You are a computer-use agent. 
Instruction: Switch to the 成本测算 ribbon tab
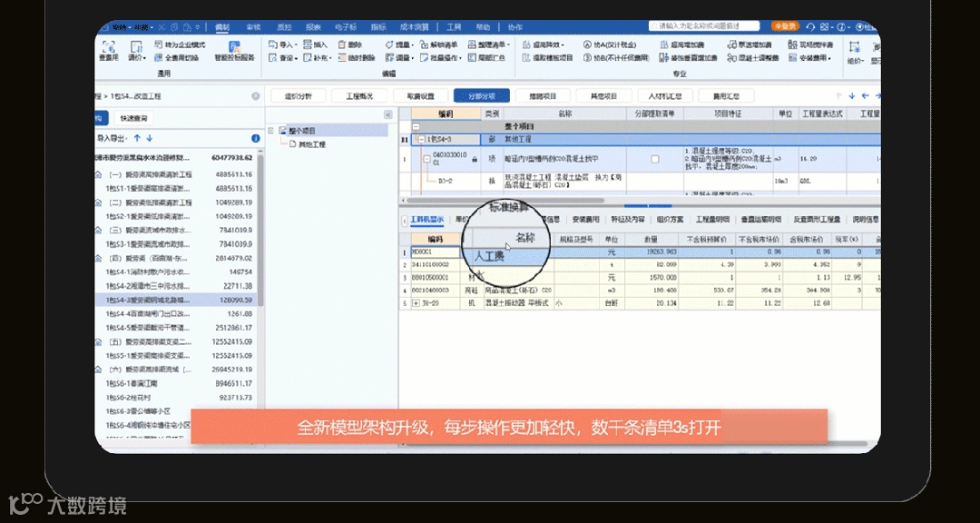point(415,27)
